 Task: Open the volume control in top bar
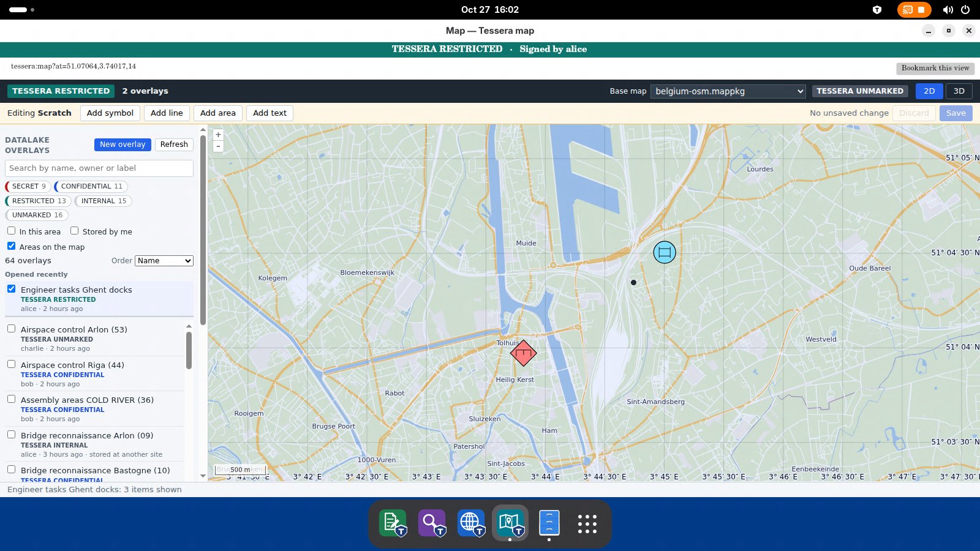click(948, 10)
